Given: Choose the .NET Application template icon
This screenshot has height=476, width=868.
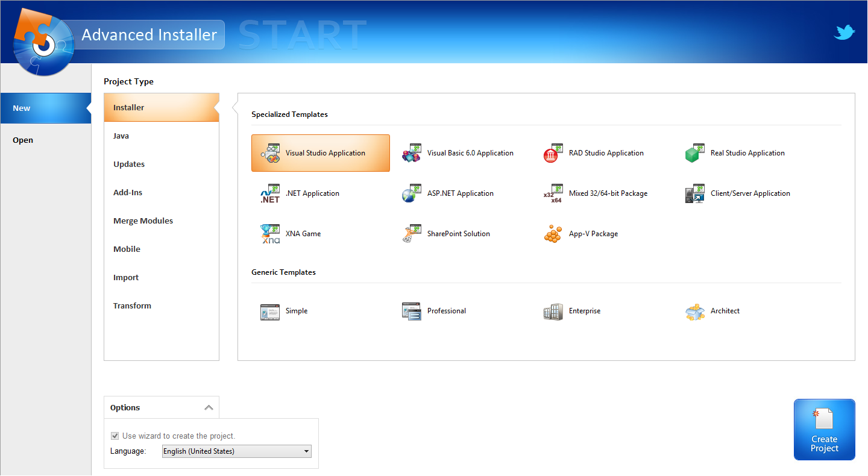Looking at the screenshot, I should pos(271,194).
